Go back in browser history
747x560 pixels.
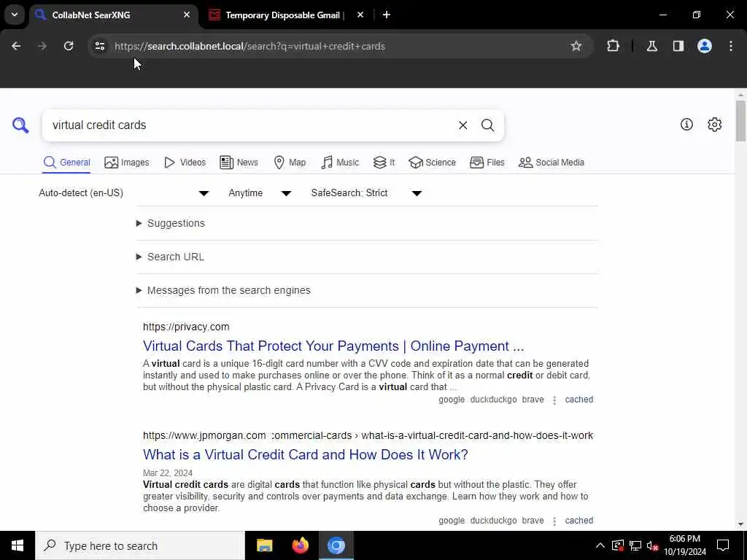[x=16, y=46]
